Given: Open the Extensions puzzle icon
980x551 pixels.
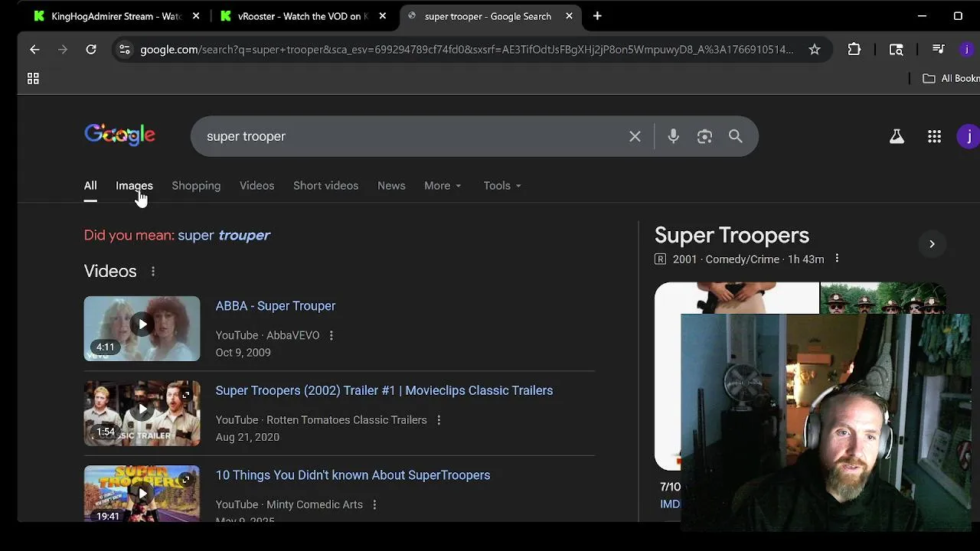Looking at the screenshot, I should click(854, 50).
